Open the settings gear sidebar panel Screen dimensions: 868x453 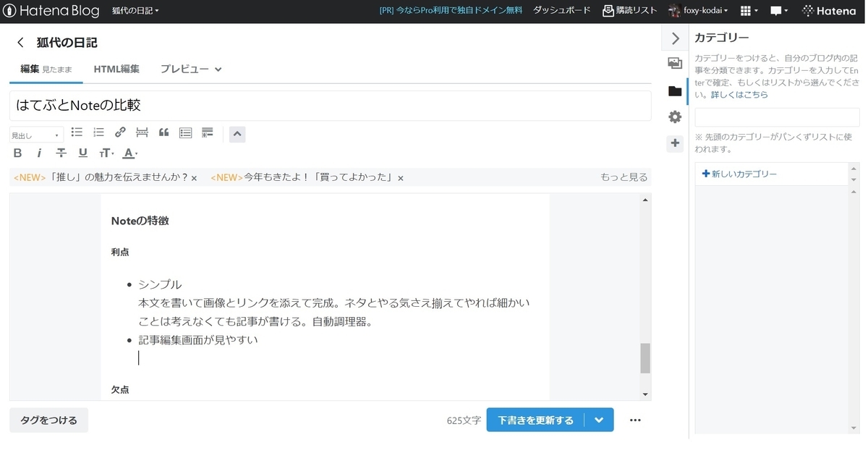675,117
